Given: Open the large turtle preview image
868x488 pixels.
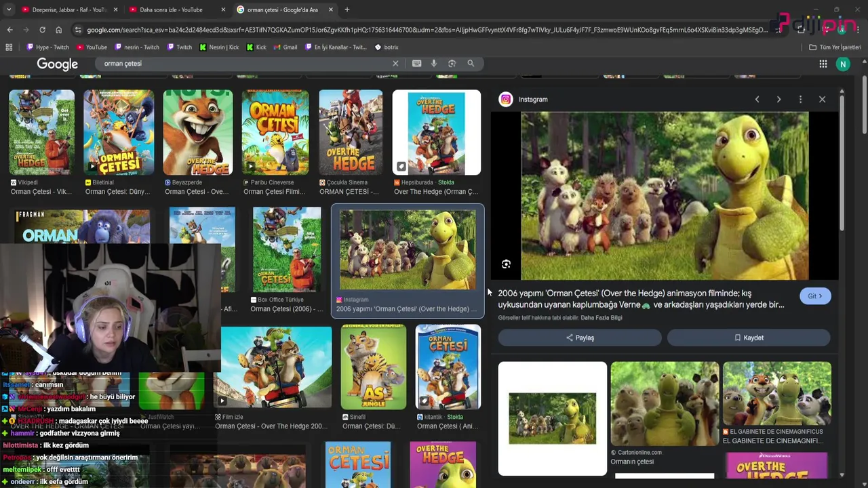Looking at the screenshot, I should point(665,196).
